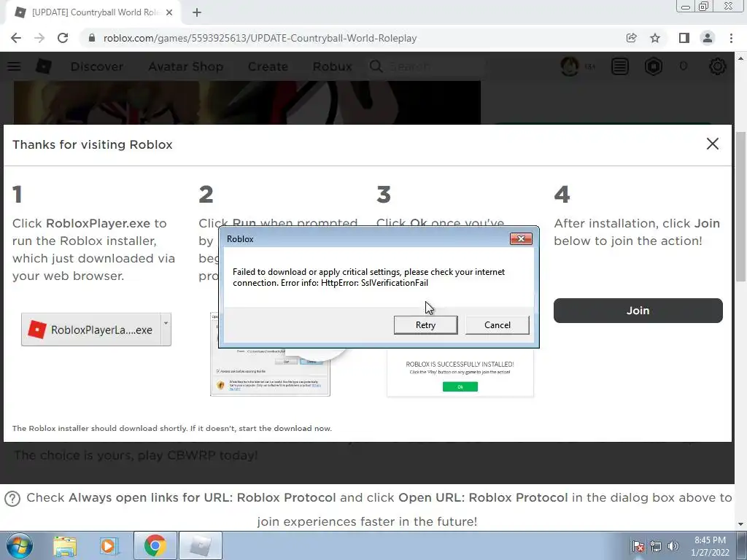
Task: Click the dark Join button
Action: tap(638, 311)
